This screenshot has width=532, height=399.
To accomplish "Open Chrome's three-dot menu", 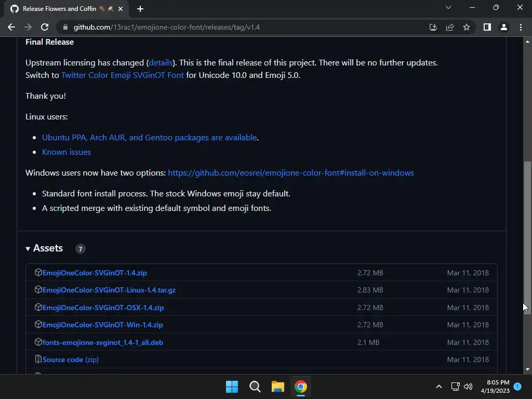I will [x=521, y=27].
